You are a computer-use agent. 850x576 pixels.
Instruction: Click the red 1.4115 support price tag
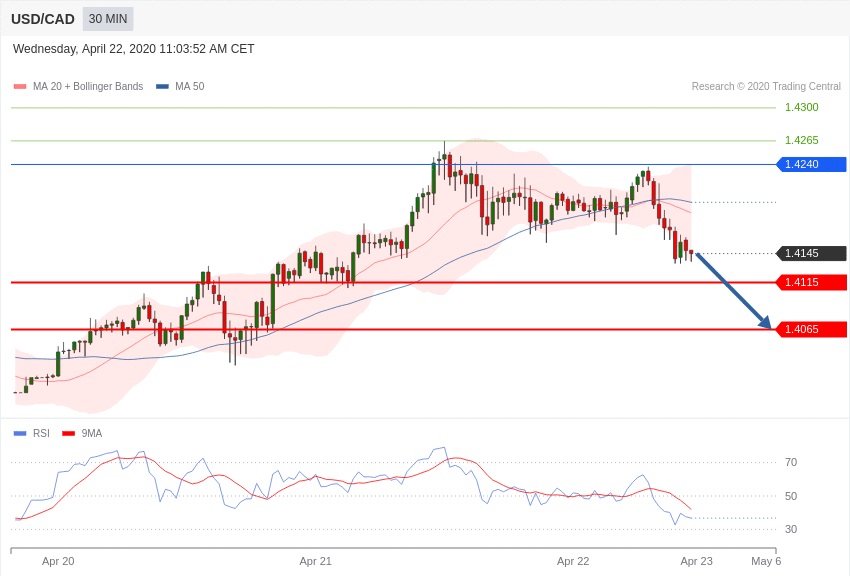[812, 282]
